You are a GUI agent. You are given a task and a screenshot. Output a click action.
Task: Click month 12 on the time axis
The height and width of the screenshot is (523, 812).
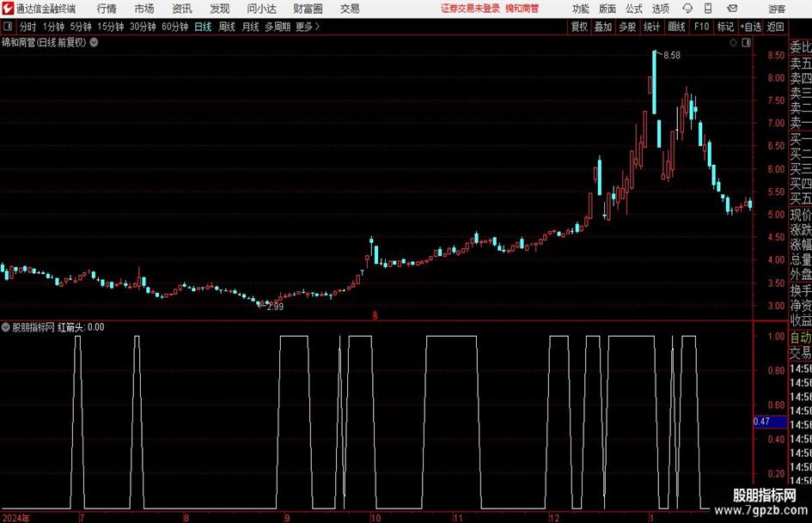tap(554, 518)
